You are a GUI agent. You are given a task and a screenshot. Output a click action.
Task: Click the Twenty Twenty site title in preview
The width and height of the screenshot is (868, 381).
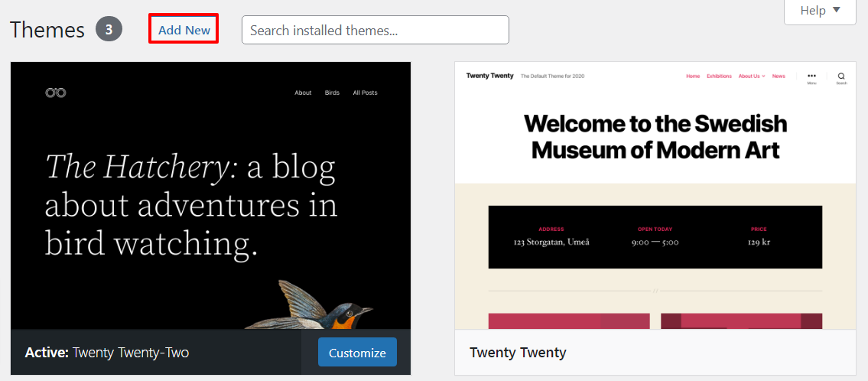click(x=490, y=76)
